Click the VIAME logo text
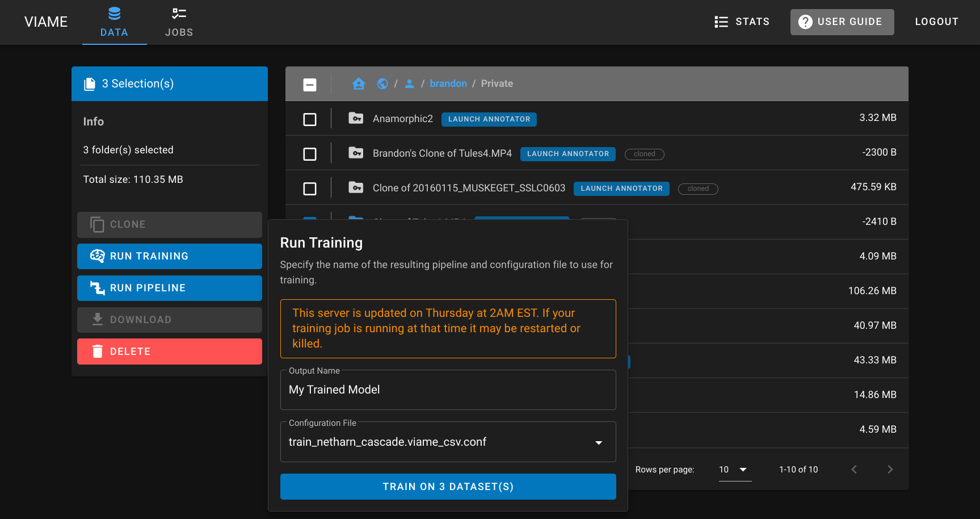 click(46, 22)
